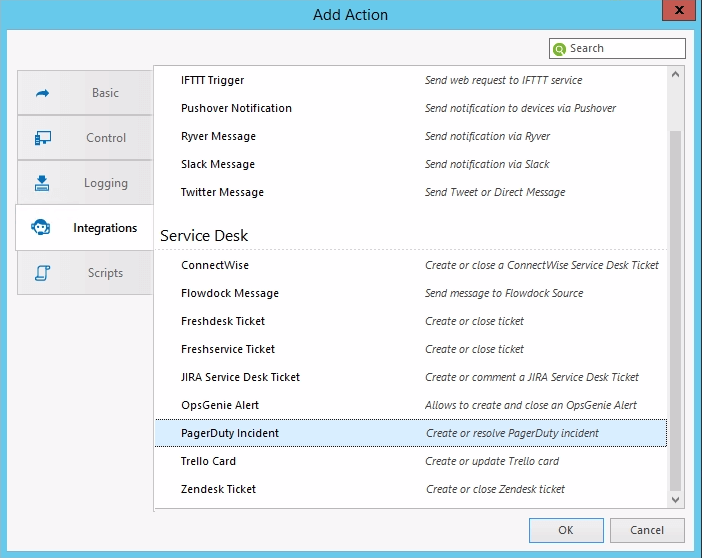Open the Scripts tab
This screenshot has height=558, width=702.
coord(85,273)
